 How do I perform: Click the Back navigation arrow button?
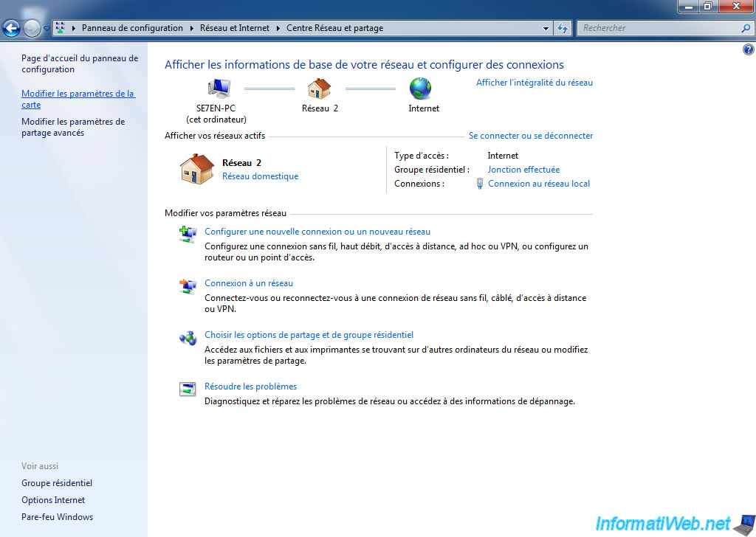pyautogui.click(x=12, y=29)
